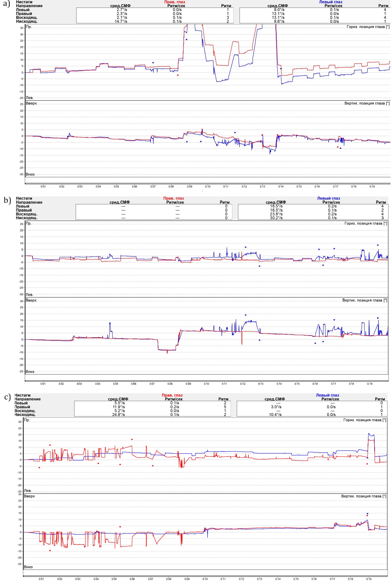Click the 23.8°/s value in panel b
The height and width of the screenshot is (588, 391).
(276, 214)
